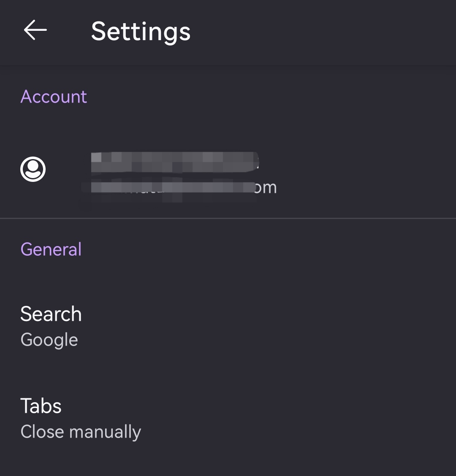The image size is (456, 476).
Task: Click blank area right of General header
Action: click(x=274, y=249)
